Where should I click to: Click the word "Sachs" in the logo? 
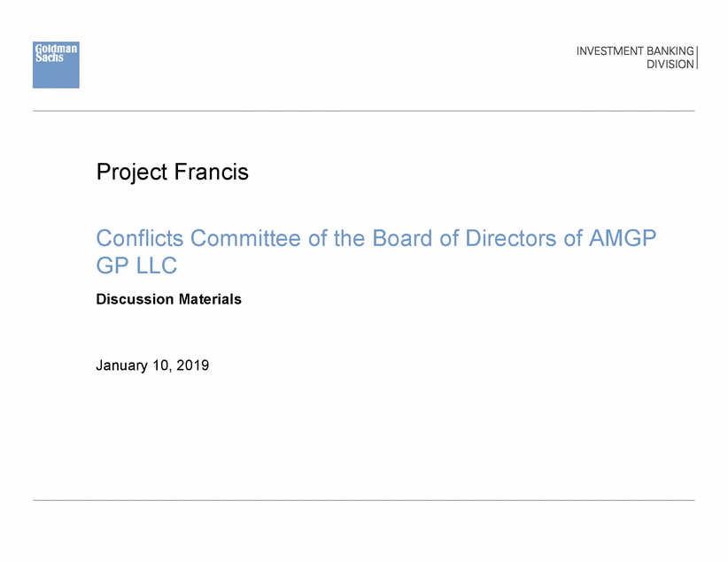(48, 58)
